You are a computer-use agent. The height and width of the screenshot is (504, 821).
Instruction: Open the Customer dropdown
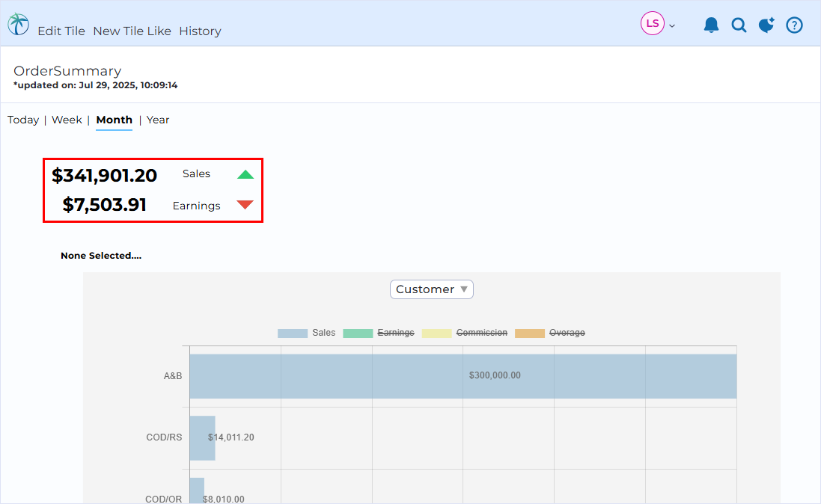point(431,289)
